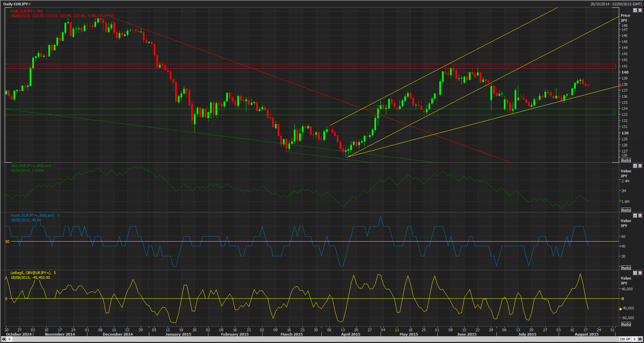
Task: Click the 228 DP data points field
Action: tap(625, 339)
